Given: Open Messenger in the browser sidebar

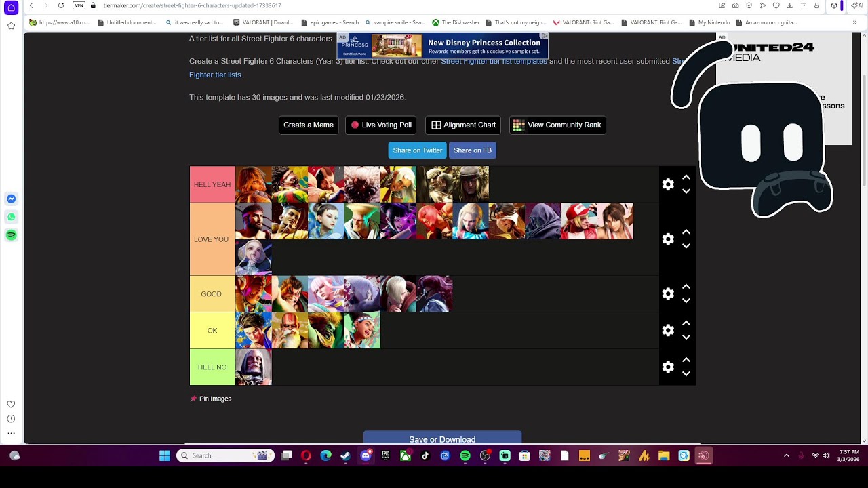Looking at the screenshot, I should pos(11,199).
